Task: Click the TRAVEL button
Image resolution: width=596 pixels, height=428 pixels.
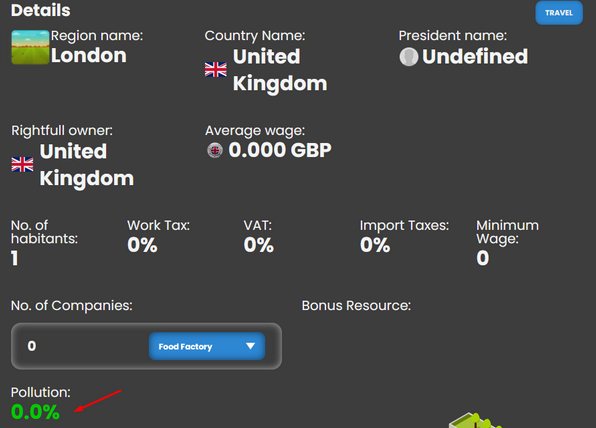Action: [559, 13]
